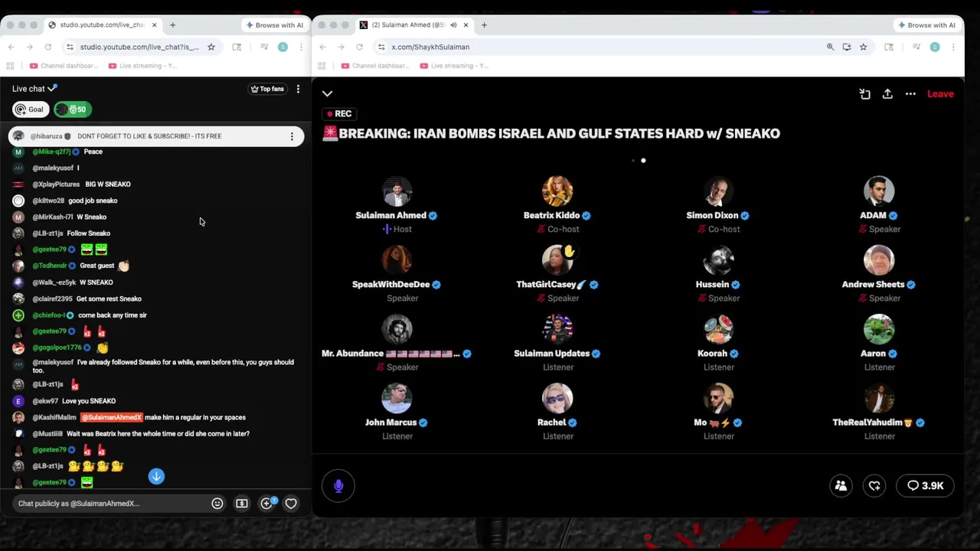
Task: Jump to latest chat with blue arrow
Action: tap(156, 477)
